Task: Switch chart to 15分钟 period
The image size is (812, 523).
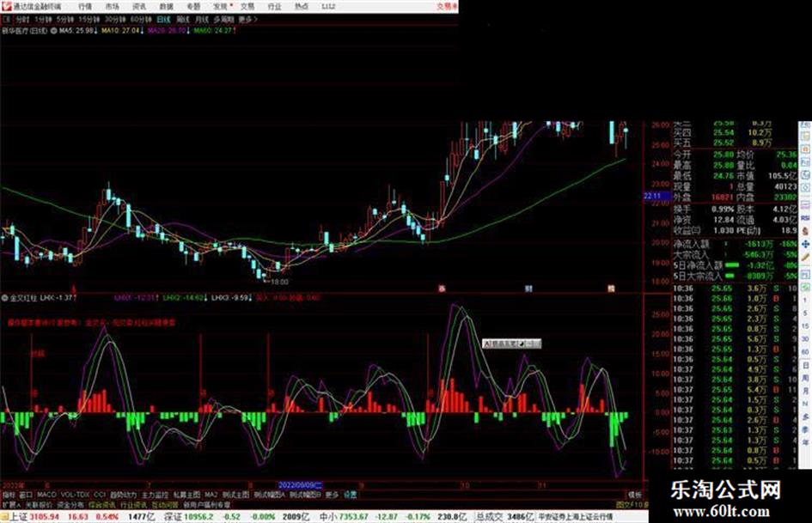Action: [89, 19]
